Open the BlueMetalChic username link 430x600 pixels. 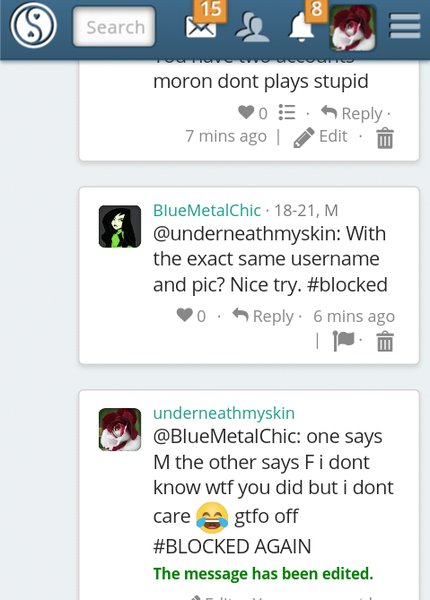point(207,210)
